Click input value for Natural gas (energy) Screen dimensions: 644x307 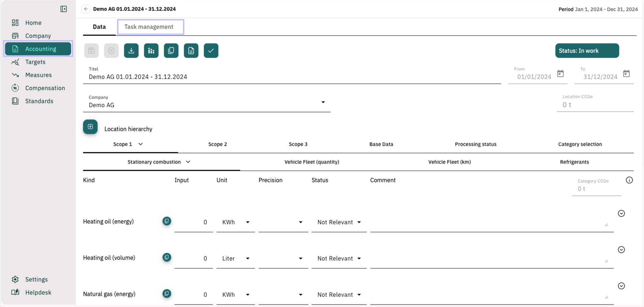pos(193,295)
